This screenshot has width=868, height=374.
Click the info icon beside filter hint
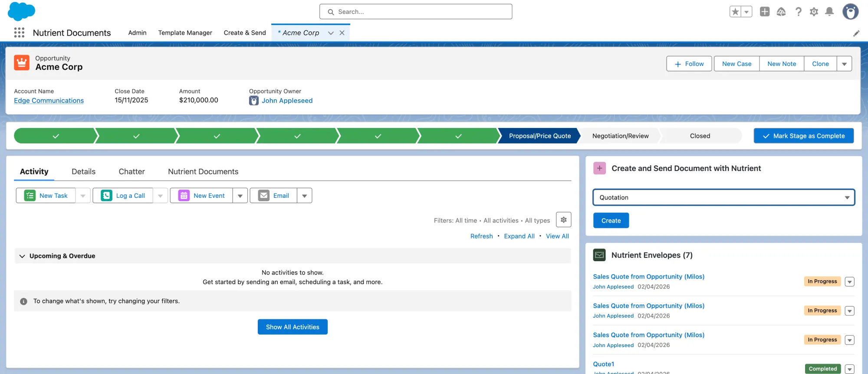tap(23, 301)
